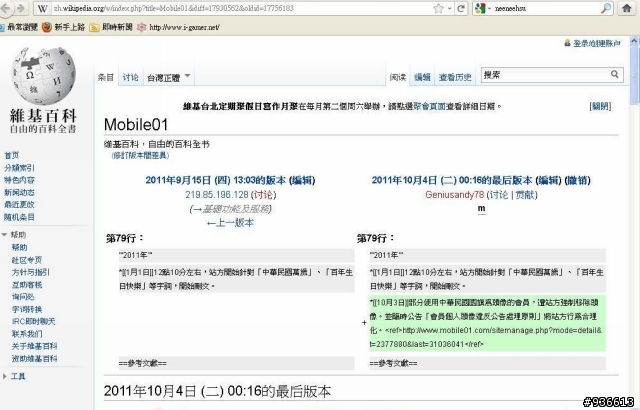Go to the browser home page icon
Screen dimensions: 640x410
(627, 8)
